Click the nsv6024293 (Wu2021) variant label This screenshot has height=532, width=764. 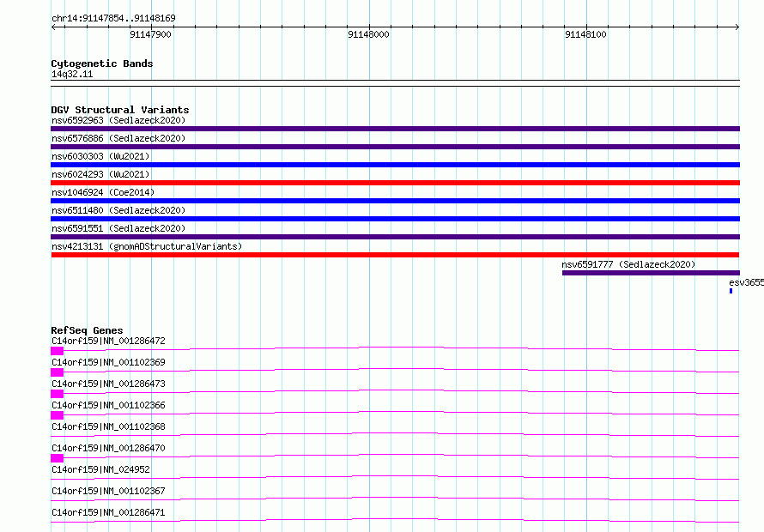click(100, 174)
